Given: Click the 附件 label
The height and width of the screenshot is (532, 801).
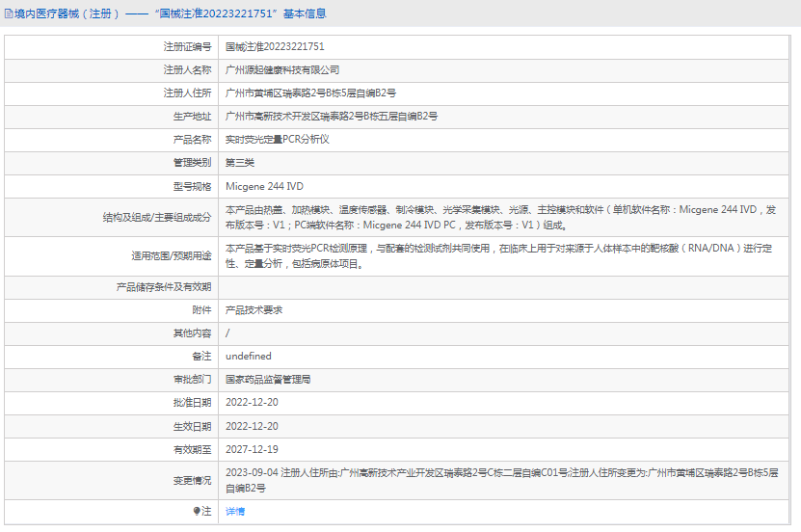Looking at the screenshot, I should pos(201,310).
